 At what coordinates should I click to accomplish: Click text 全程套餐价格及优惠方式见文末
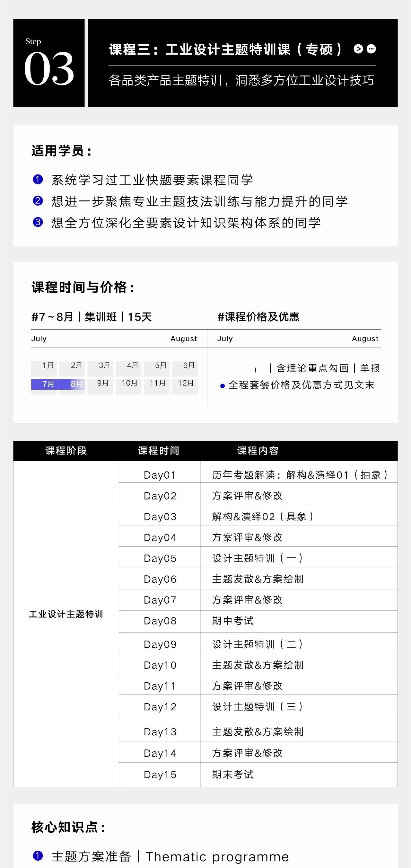coord(302,385)
